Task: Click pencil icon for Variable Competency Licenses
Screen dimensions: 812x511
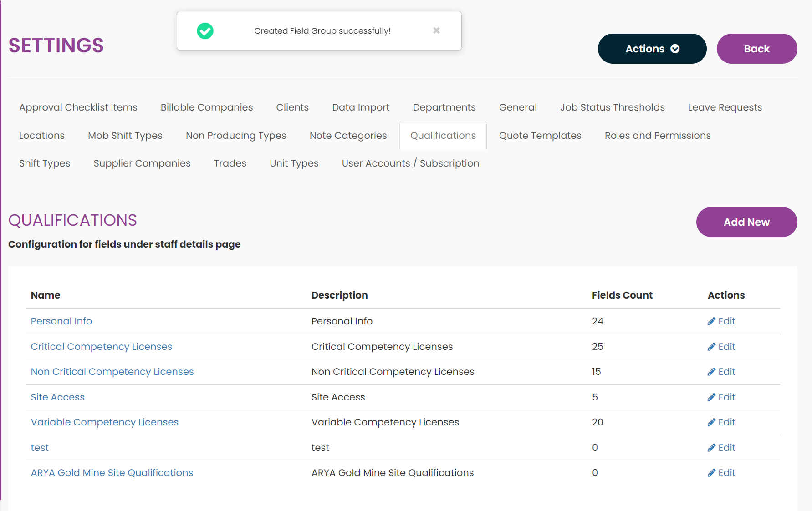Action: tap(711, 422)
